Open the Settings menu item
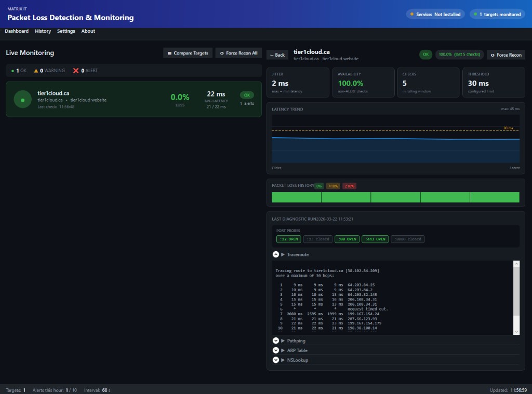532x394 pixels. click(x=66, y=31)
